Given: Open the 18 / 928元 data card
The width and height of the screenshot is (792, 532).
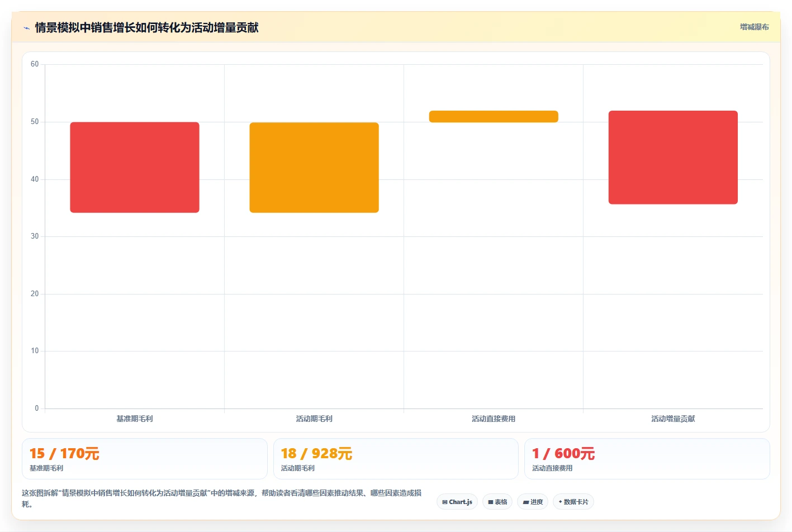Looking at the screenshot, I should [396, 459].
